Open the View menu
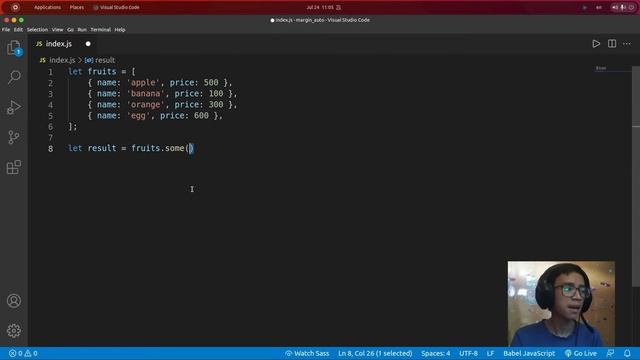This screenshot has width=640, height=360. click(58, 30)
